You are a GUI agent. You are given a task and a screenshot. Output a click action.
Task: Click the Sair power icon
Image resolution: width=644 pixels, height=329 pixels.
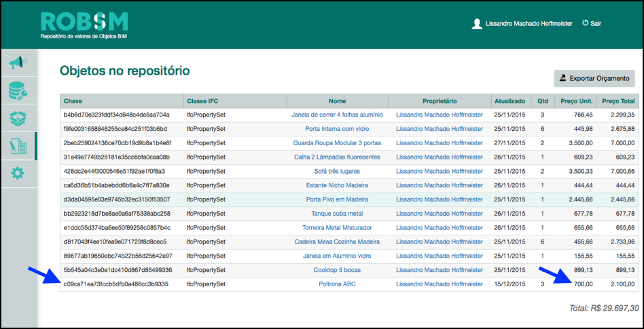tap(585, 23)
